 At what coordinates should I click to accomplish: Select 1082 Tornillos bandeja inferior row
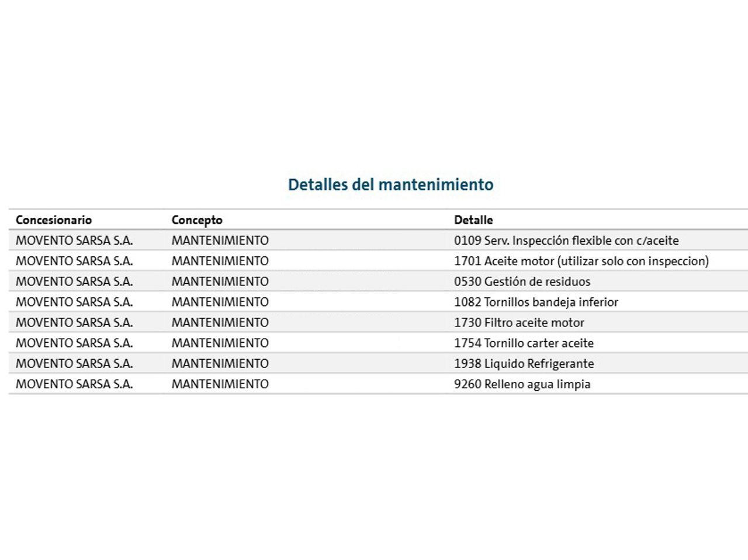(536, 302)
